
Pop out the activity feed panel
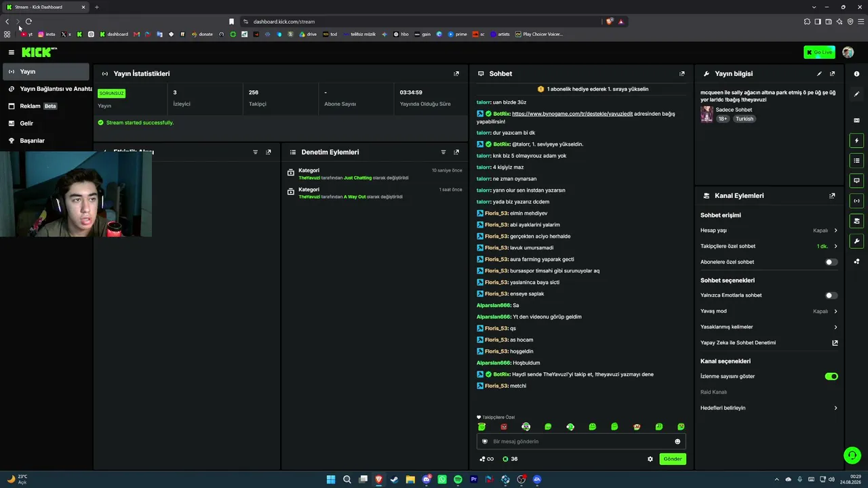[269, 152]
